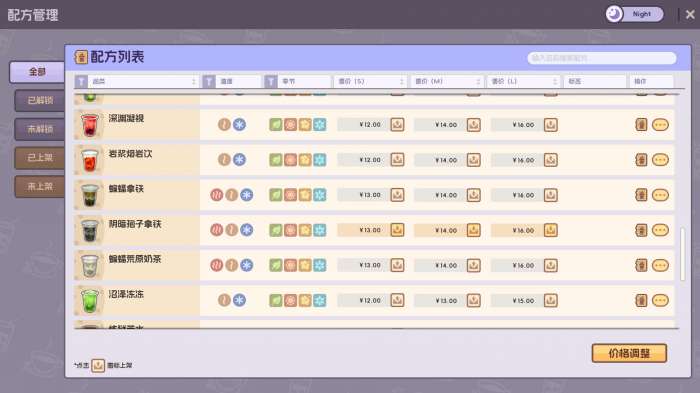
Task: Open the more options button for 蝙蝠拿铁
Action: point(660,195)
